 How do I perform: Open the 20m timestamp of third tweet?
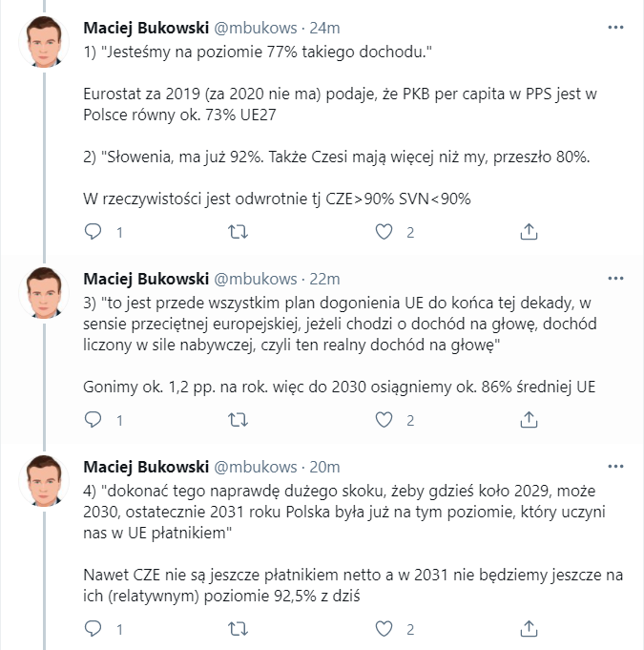325,466
